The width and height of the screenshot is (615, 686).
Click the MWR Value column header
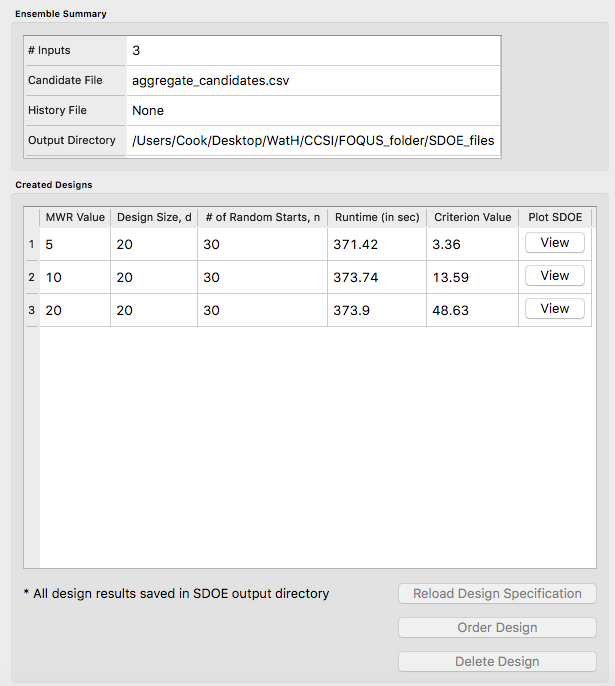pos(75,217)
